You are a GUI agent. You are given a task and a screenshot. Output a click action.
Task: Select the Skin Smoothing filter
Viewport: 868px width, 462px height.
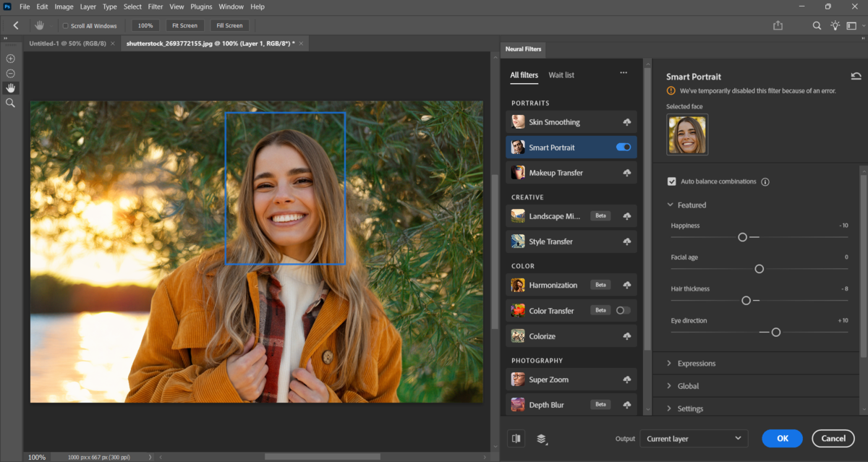[x=571, y=122]
